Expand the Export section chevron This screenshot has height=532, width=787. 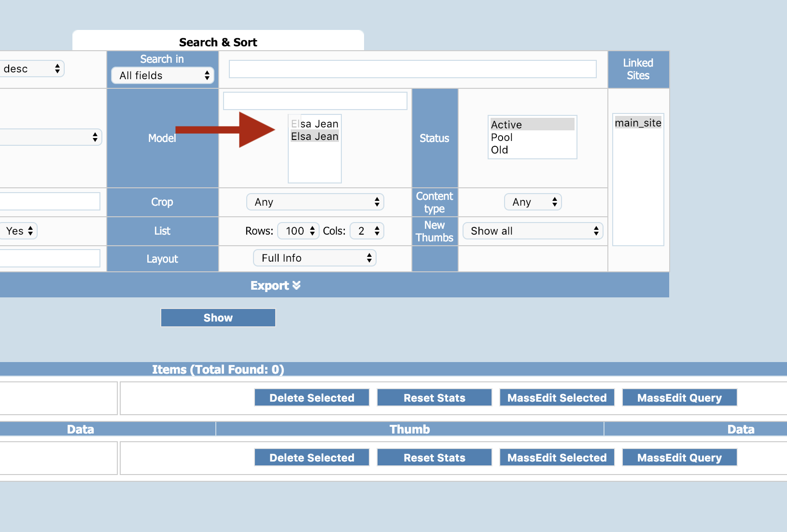point(296,285)
